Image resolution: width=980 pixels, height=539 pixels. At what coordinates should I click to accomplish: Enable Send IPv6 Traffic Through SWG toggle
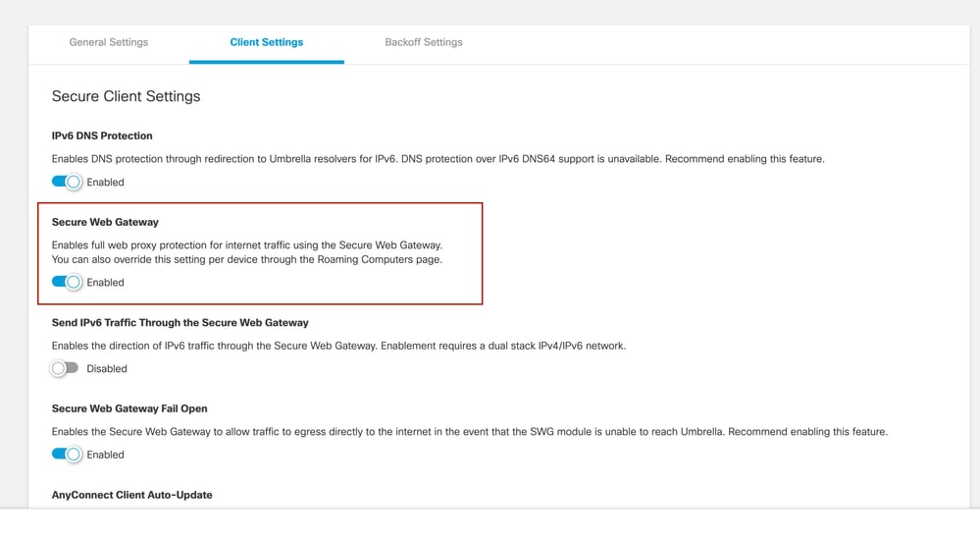(65, 368)
